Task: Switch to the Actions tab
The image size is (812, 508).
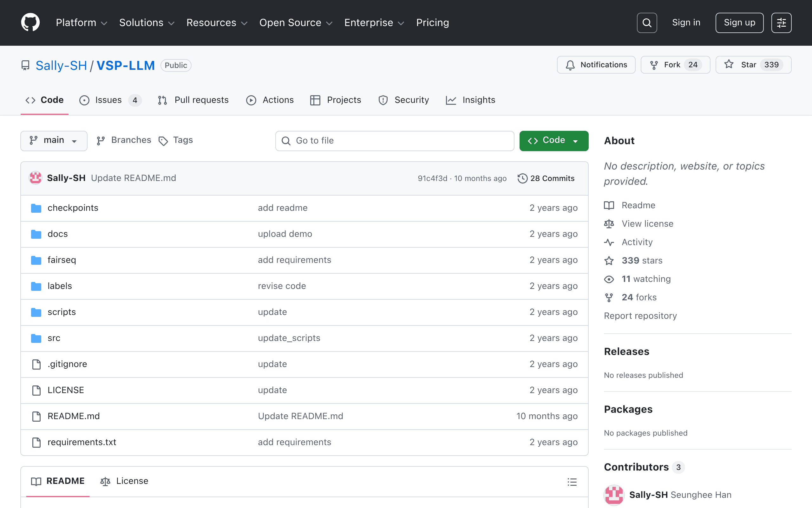Action: point(270,100)
